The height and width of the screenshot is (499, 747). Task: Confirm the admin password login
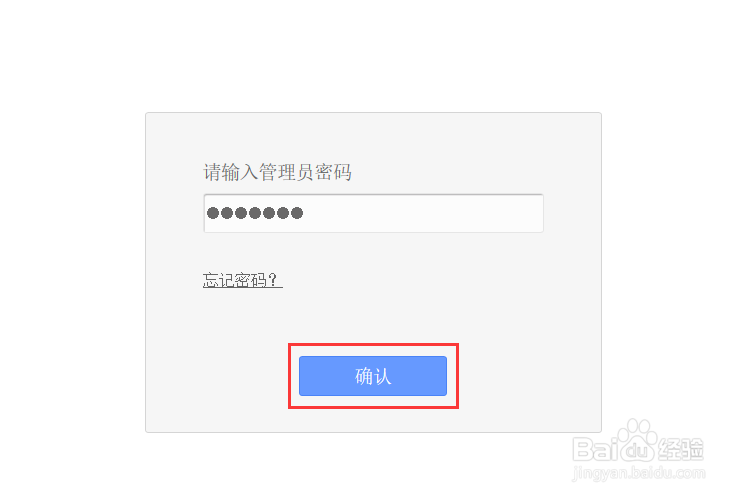tap(373, 376)
